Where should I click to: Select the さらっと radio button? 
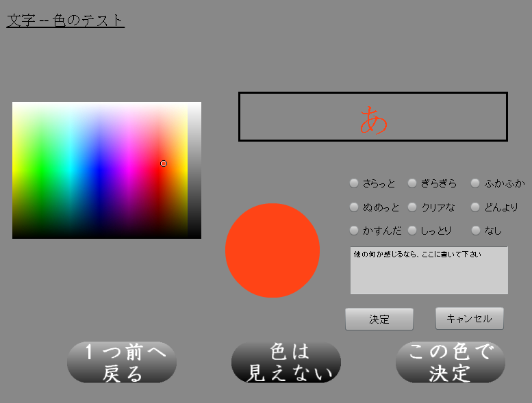tap(354, 183)
